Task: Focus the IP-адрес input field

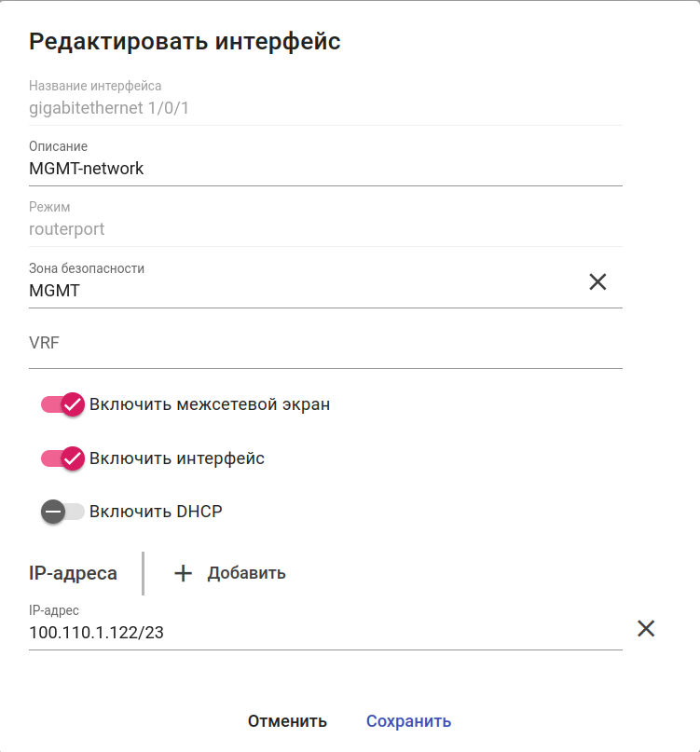Action: (x=325, y=633)
